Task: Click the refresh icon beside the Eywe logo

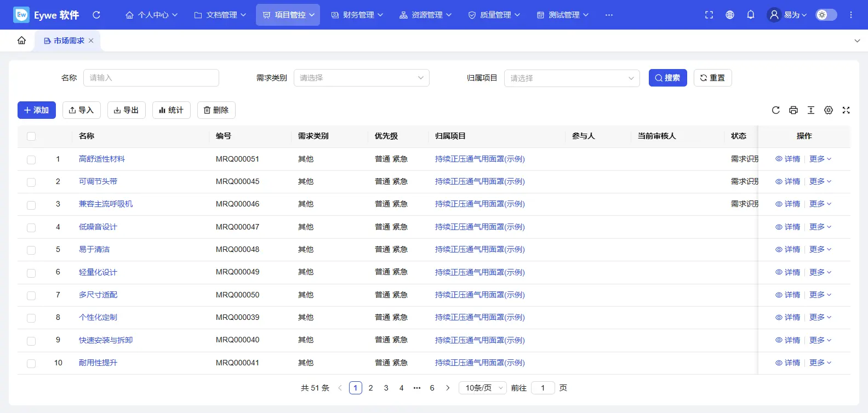Action: click(96, 15)
